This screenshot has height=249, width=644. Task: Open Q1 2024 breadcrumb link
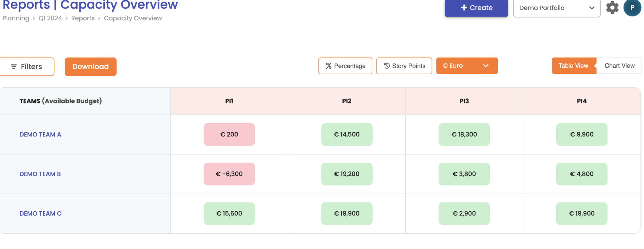point(50,18)
